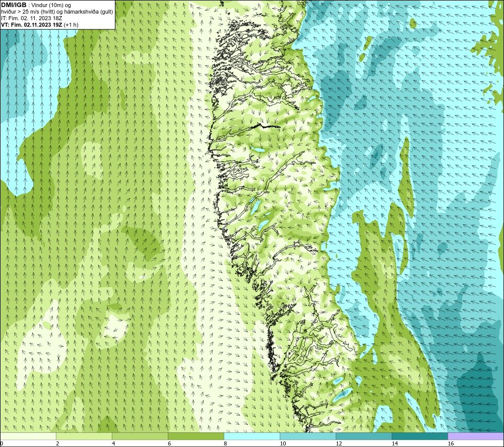This screenshot has height=447, width=504.
Task: Click the 8–10 m/s light cyan swatch
Action: click(x=251, y=436)
